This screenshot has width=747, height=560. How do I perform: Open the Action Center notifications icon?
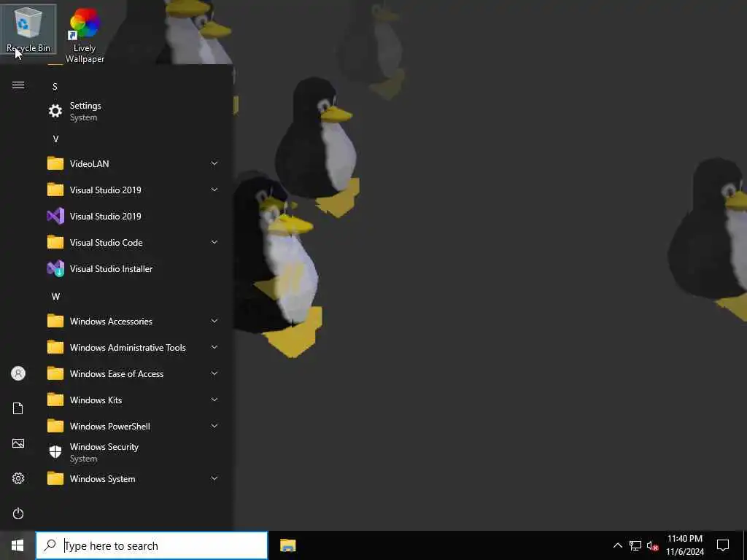[x=723, y=545]
